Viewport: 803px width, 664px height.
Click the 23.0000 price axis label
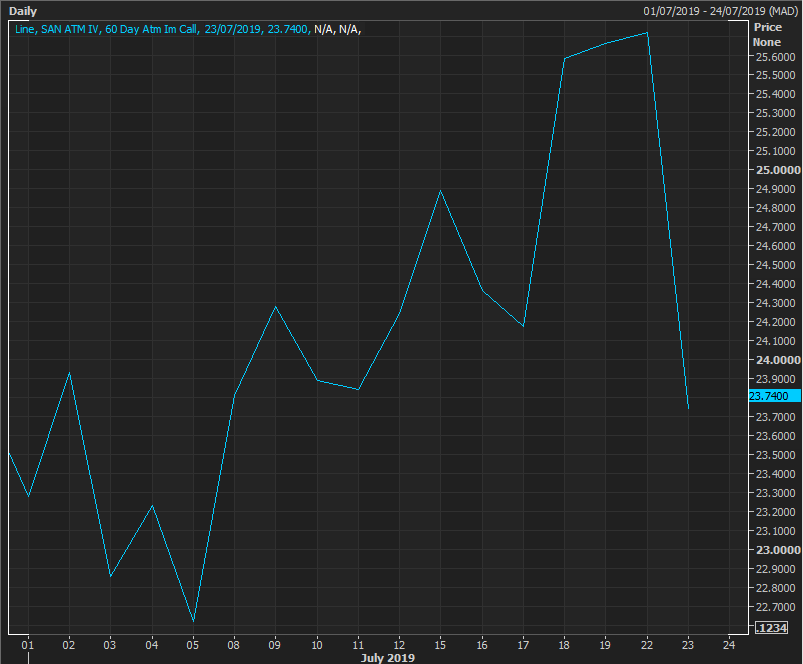[777, 550]
